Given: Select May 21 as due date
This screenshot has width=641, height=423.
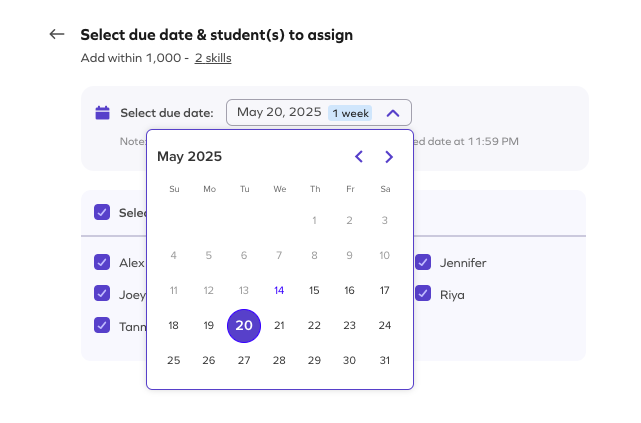Looking at the screenshot, I should coord(279,325).
